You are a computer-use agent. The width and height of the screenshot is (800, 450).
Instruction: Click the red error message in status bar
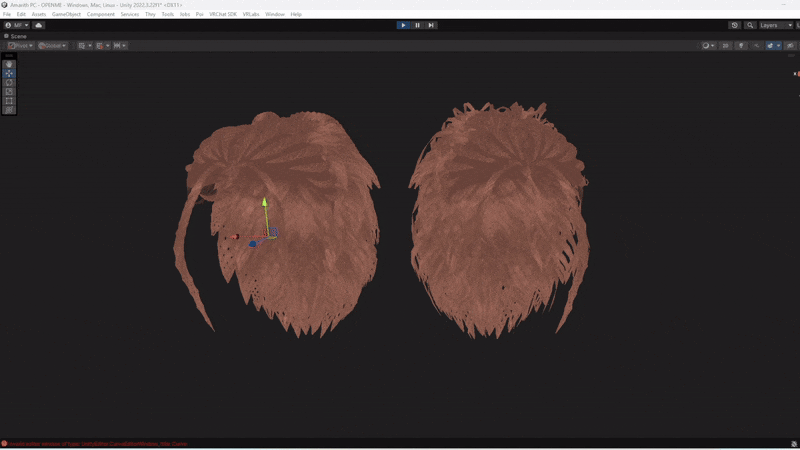(x=97, y=444)
